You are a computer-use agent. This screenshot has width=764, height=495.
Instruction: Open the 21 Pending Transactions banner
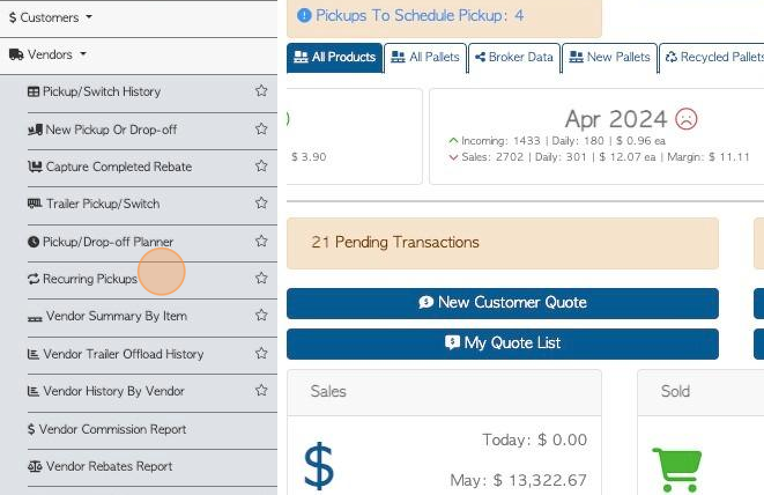pyautogui.click(x=502, y=243)
